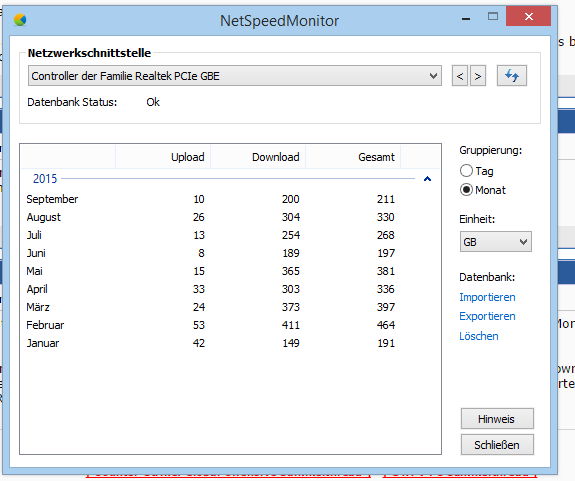
Task: Click the Februar upload value 53
Action: 199,325
